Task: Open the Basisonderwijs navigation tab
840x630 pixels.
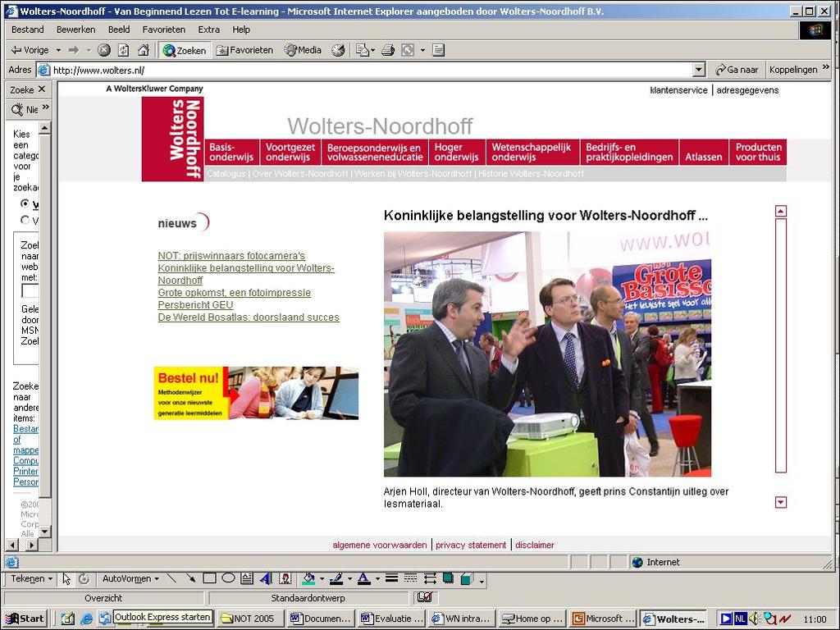Action: pos(231,152)
